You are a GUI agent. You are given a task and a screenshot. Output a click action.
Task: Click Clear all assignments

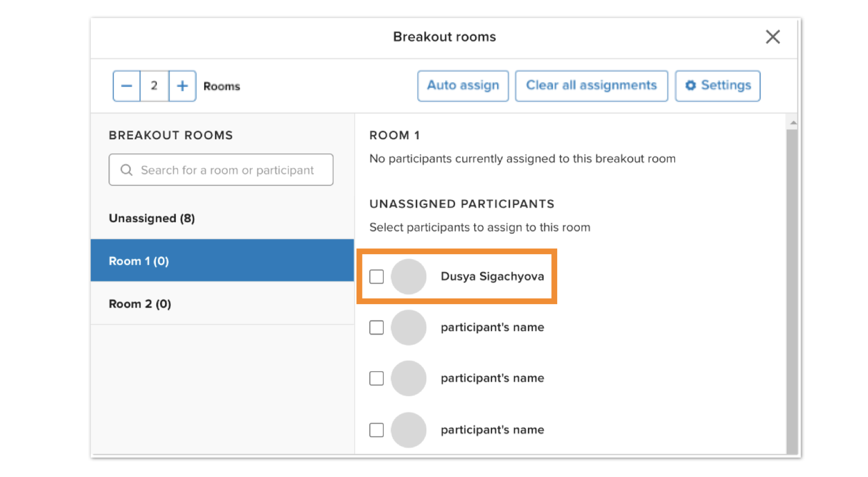pos(591,86)
